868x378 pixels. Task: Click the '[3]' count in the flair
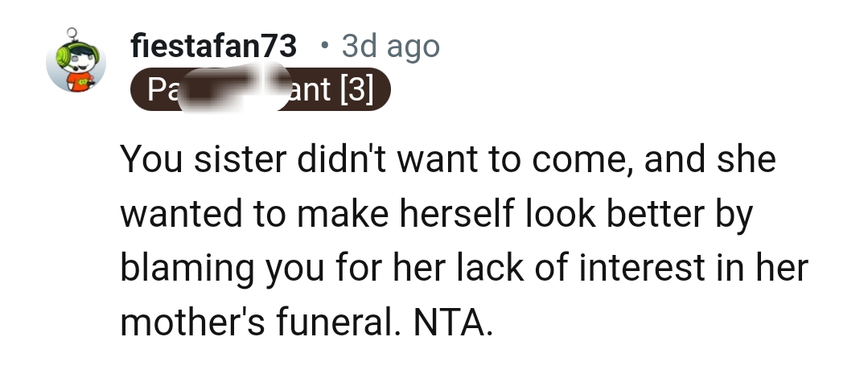coord(357,89)
